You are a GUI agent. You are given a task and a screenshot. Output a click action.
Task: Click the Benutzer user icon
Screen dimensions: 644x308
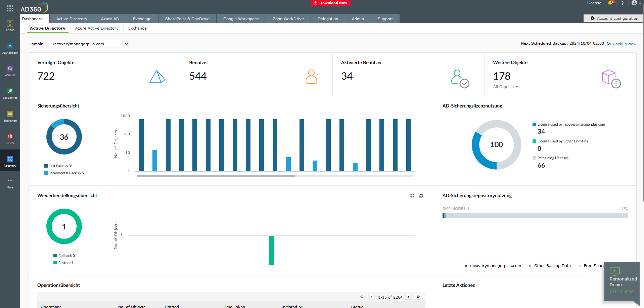311,77
